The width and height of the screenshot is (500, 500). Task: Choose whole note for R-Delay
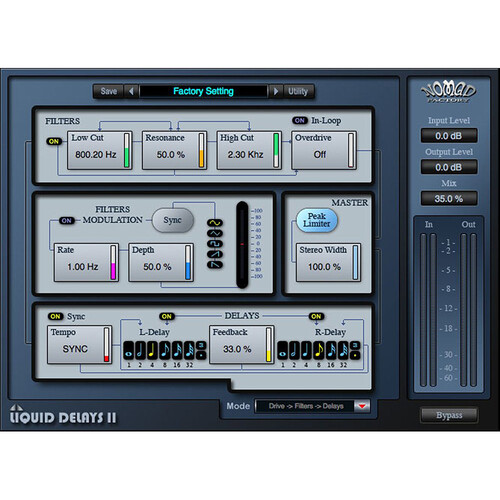pyautogui.click(x=283, y=350)
